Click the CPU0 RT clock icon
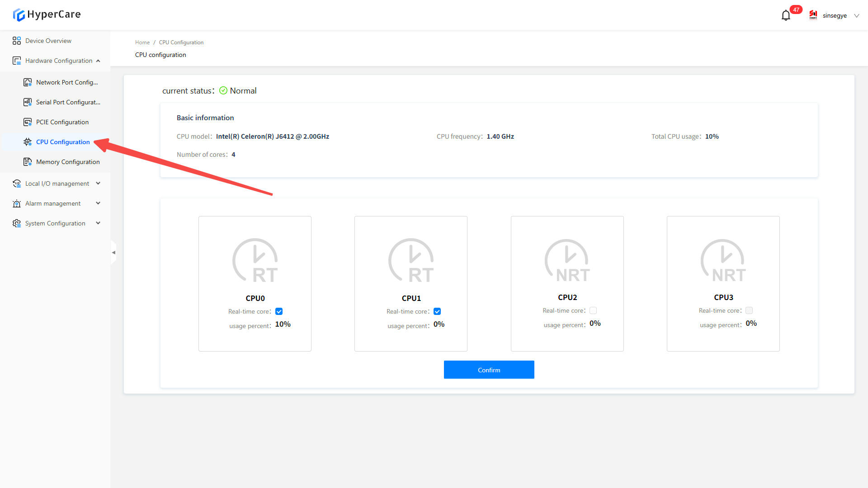 point(255,261)
